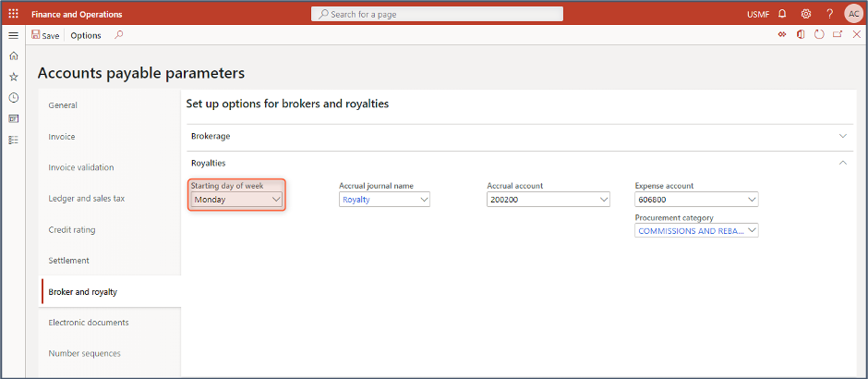
Task: Open the settings gear icon
Action: pos(806,14)
